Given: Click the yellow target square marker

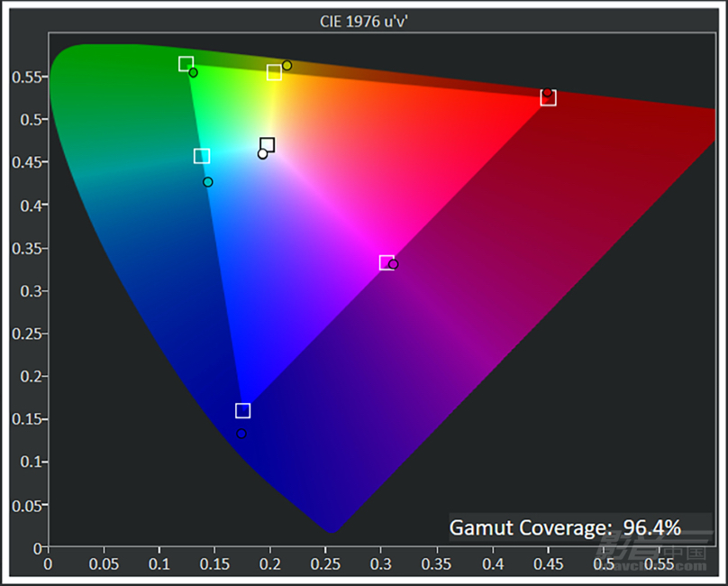Looking at the screenshot, I should (x=274, y=72).
